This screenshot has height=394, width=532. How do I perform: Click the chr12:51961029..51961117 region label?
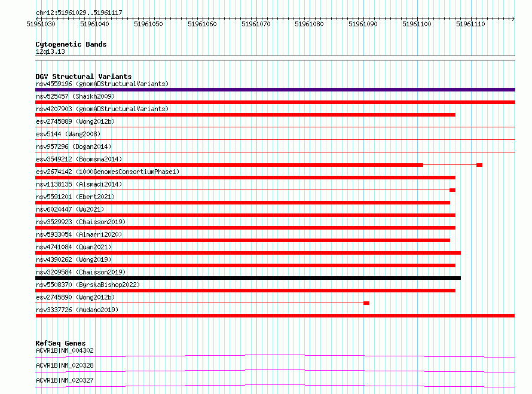click(79, 13)
